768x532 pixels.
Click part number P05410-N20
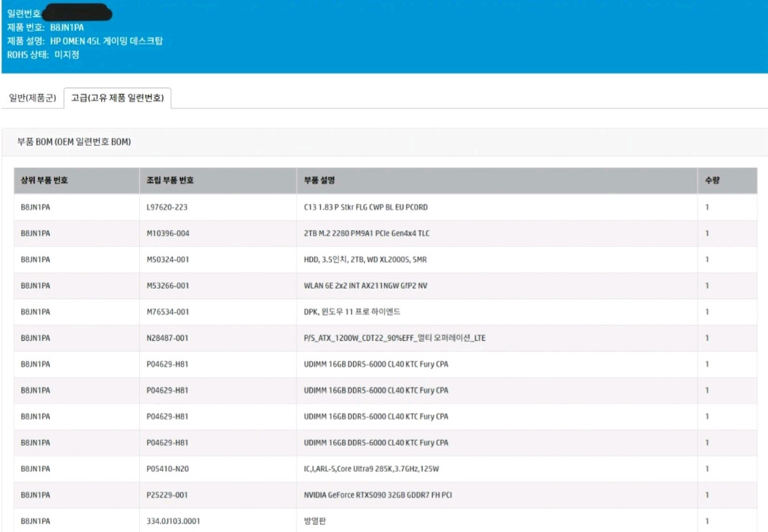(167, 469)
